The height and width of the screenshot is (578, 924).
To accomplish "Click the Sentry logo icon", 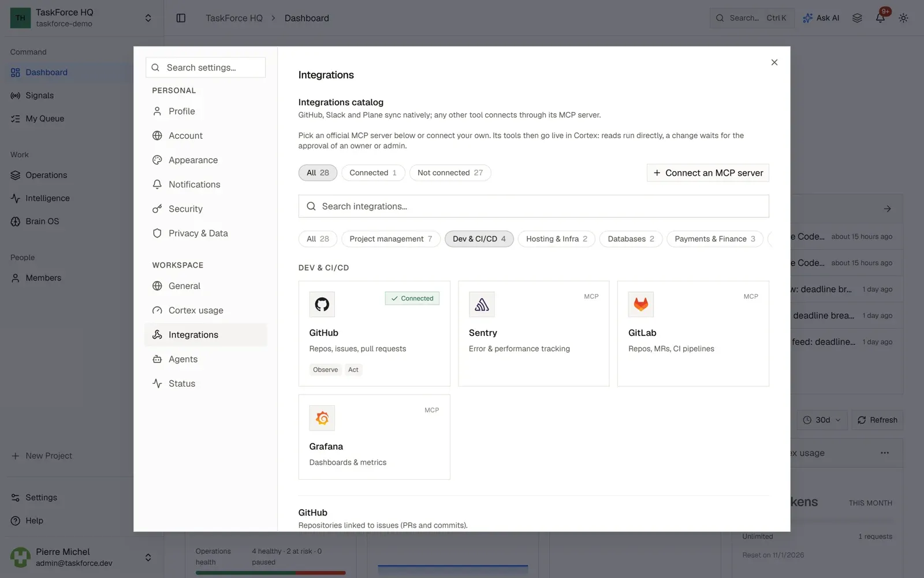I will [482, 304].
